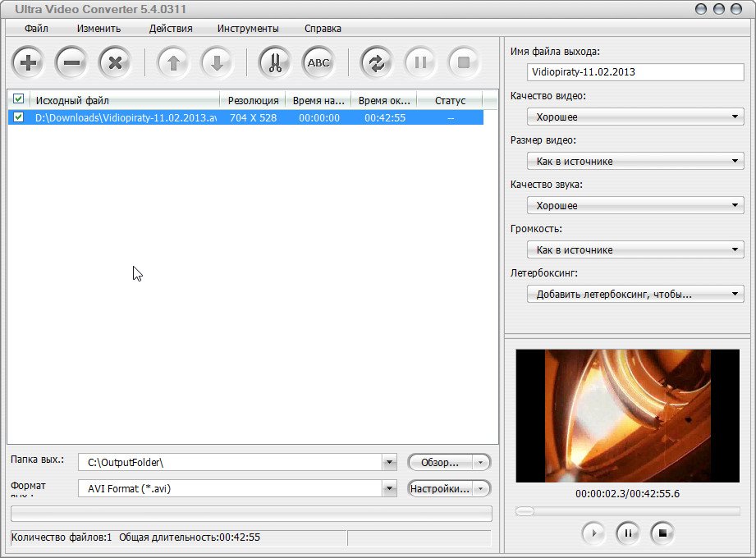This screenshot has height=558, width=756.
Task: Move selected file up with arrow icon
Action: [173, 62]
